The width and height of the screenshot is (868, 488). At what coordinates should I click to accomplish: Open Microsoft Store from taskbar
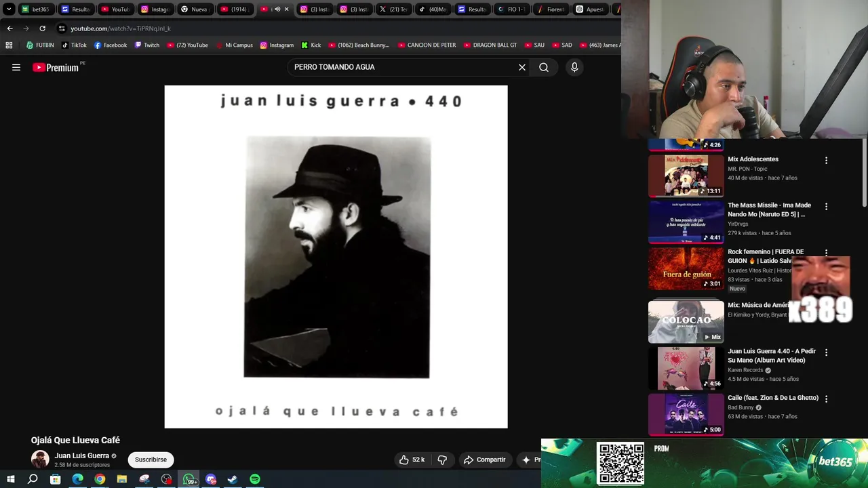pos(55,479)
